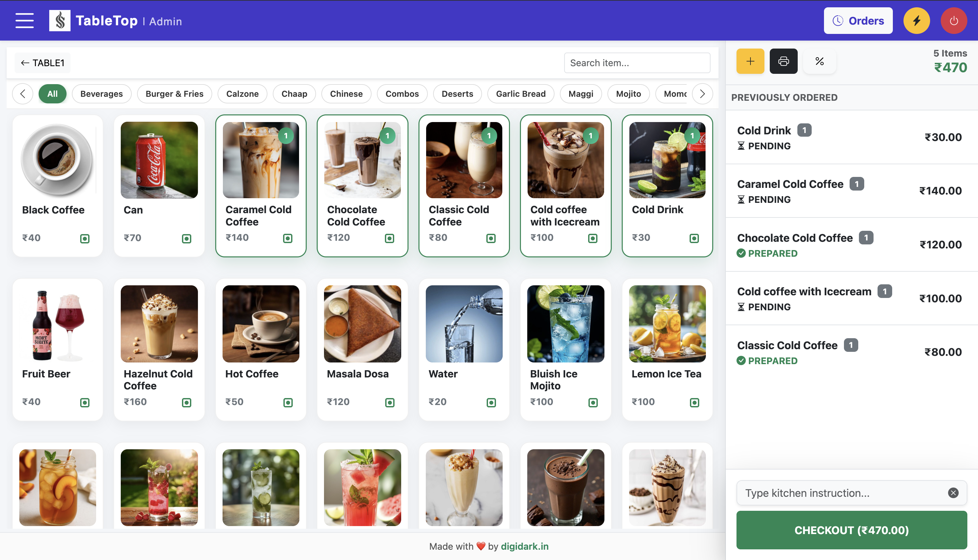Click the ₹140.00 price in order list

940,191
